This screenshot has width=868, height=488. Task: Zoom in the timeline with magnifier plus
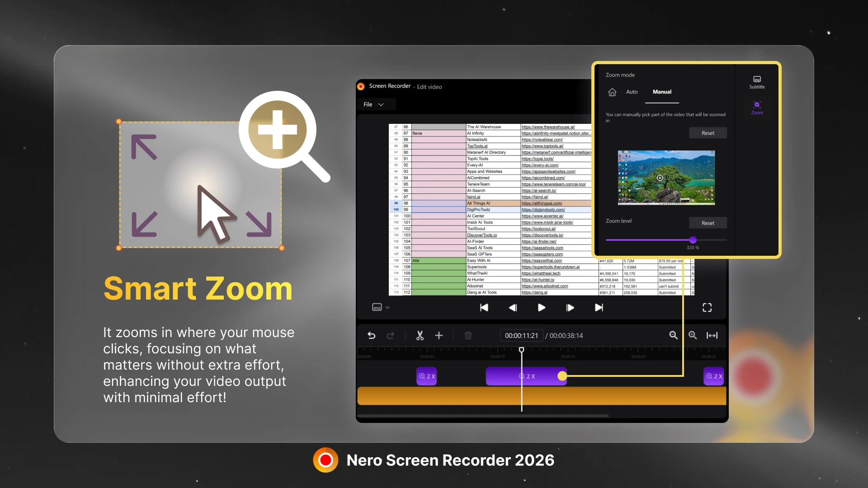[693, 335]
